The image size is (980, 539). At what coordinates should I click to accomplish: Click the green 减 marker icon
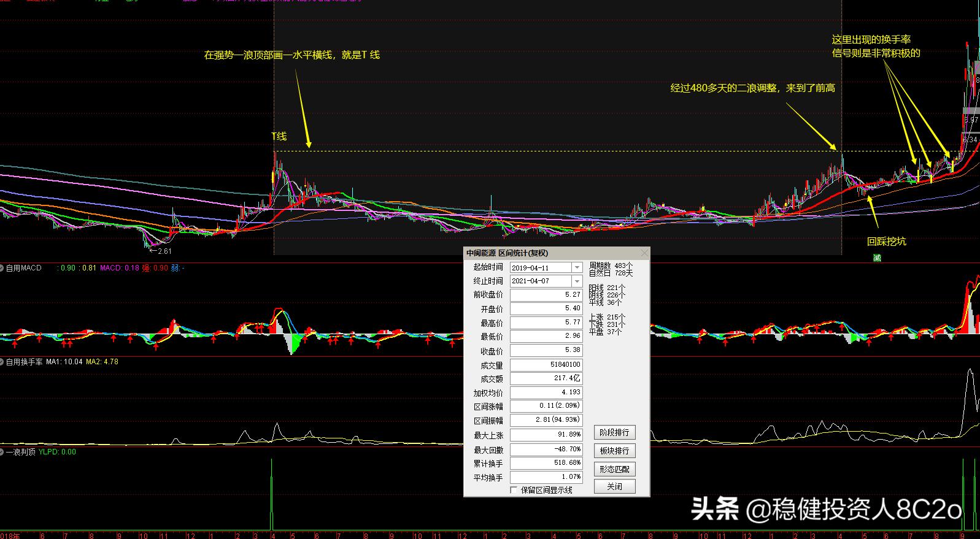click(x=877, y=258)
